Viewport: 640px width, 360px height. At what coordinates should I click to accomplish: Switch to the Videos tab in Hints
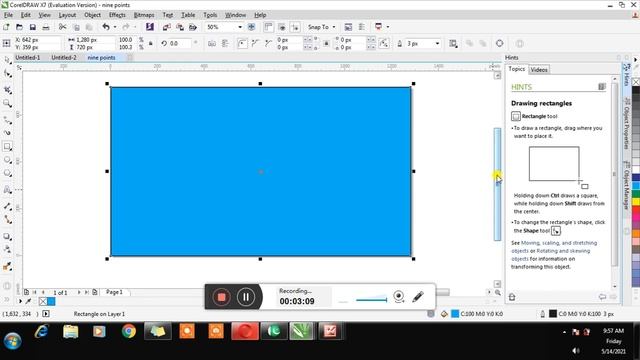point(539,70)
